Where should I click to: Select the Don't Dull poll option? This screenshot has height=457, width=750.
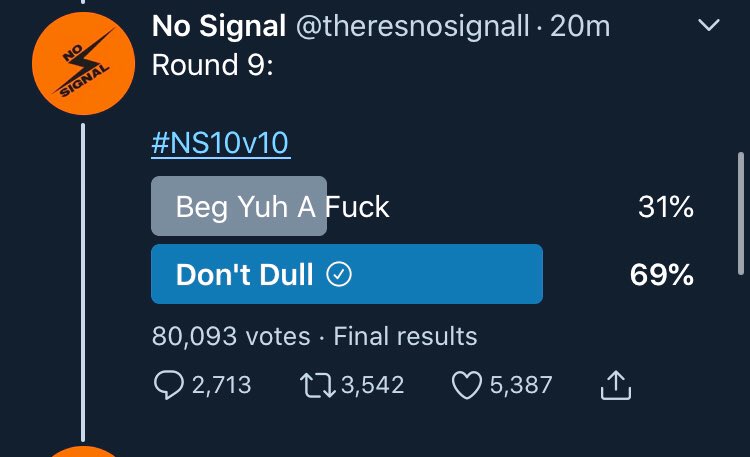tap(346, 274)
